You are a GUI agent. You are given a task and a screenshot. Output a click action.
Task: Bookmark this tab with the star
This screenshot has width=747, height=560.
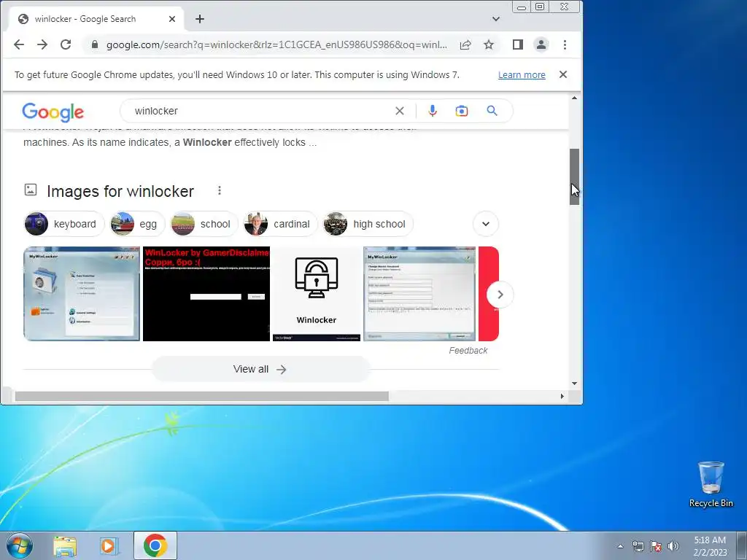tap(489, 44)
